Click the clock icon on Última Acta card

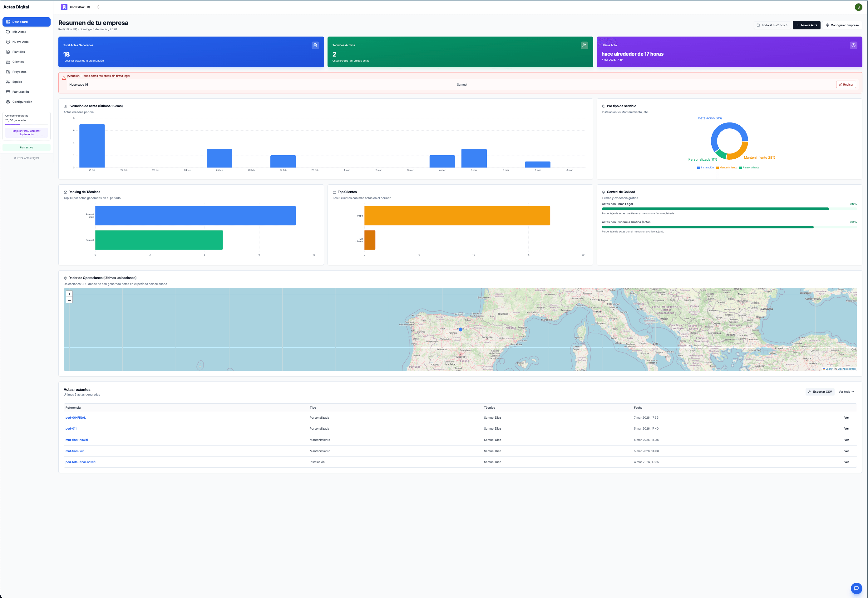[853, 45]
